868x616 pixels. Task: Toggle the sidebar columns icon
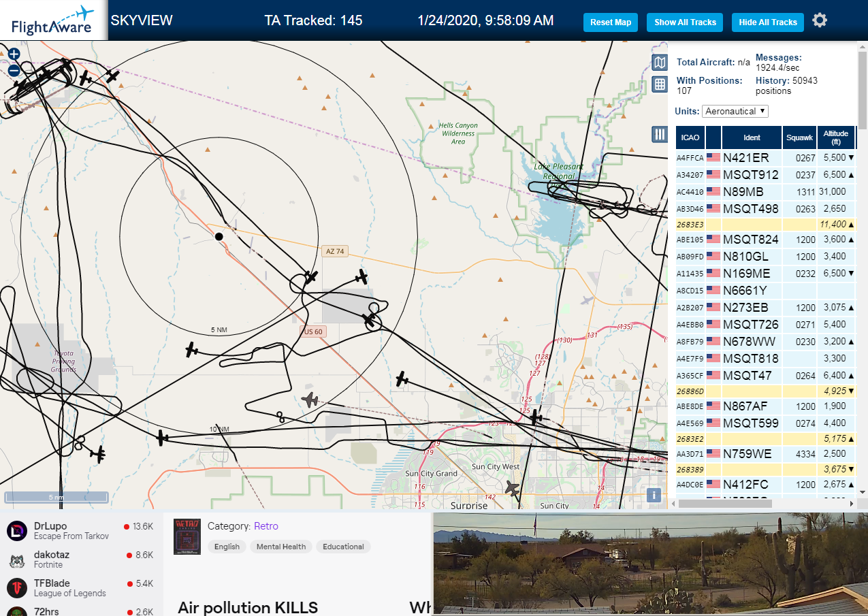[x=660, y=134]
